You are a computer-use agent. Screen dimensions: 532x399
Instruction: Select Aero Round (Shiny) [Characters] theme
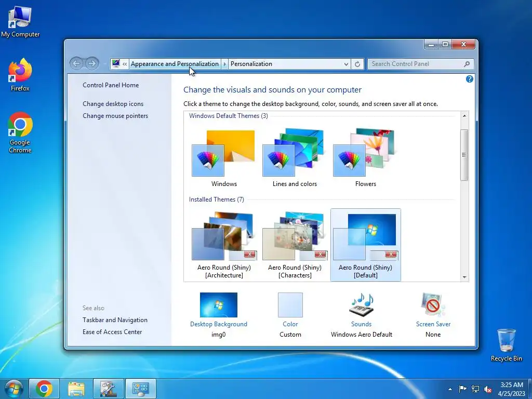tap(295, 245)
